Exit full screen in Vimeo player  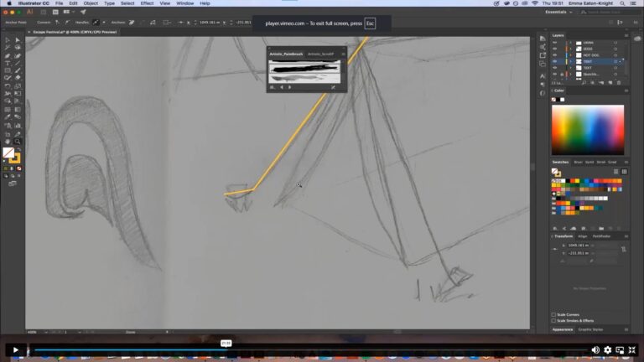tap(632, 350)
